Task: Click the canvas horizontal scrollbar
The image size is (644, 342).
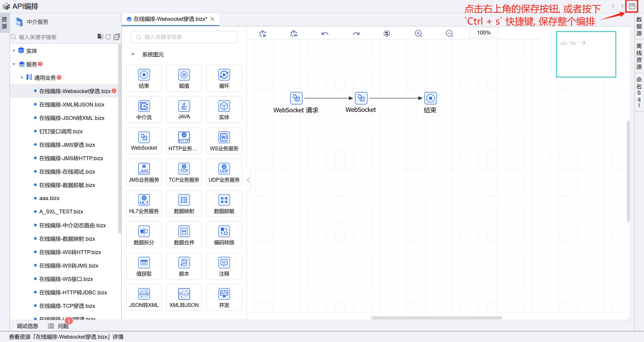Action: point(436,318)
